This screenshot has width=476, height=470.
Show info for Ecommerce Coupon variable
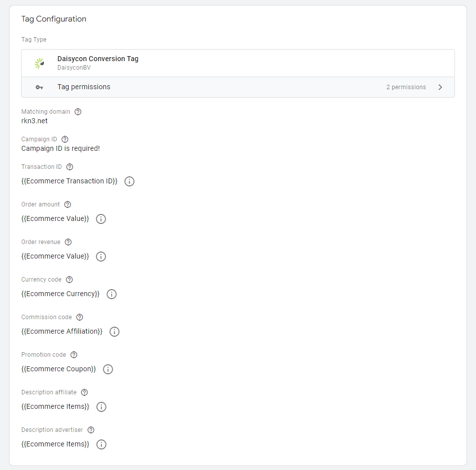(108, 369)
